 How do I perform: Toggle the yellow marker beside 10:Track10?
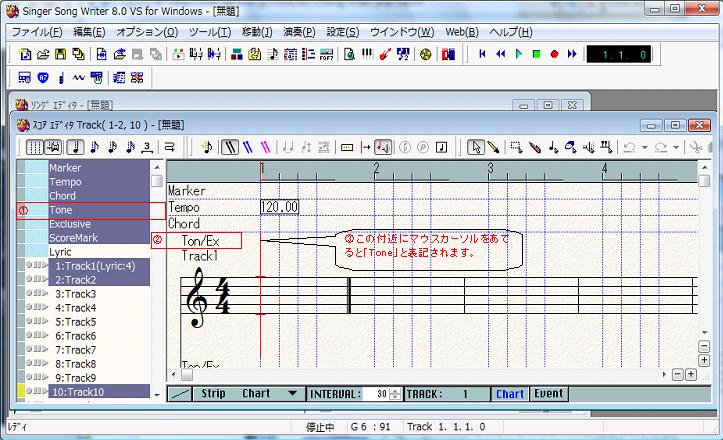tap(21, 391)
